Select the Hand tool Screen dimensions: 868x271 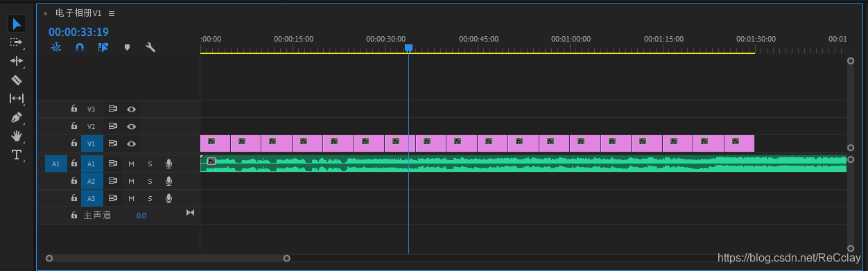pyautogui.click(x=17, y=136)
